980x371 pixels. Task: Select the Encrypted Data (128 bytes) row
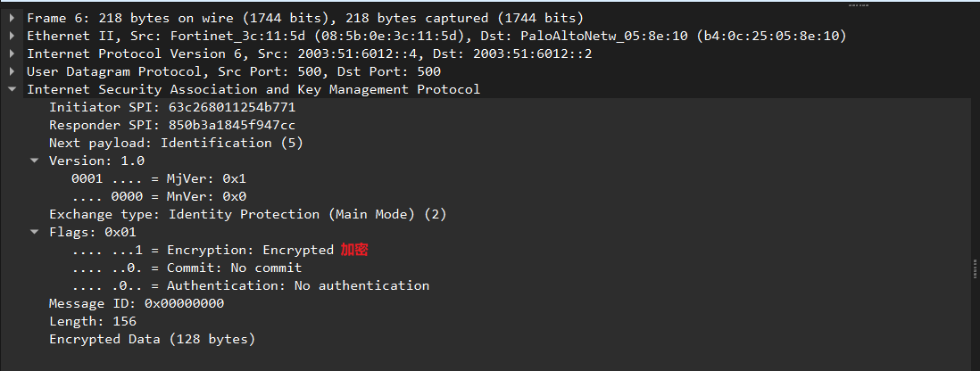(x=152, y=339)
